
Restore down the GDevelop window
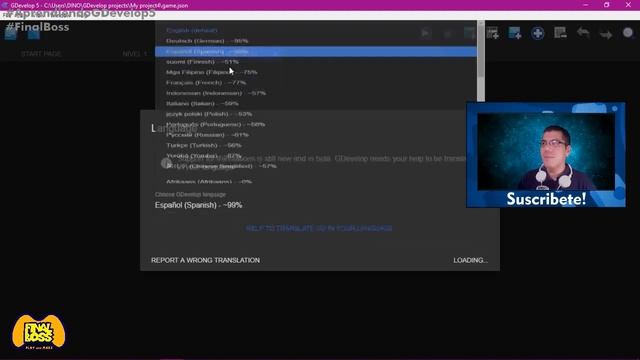click(x=607, y=5)
